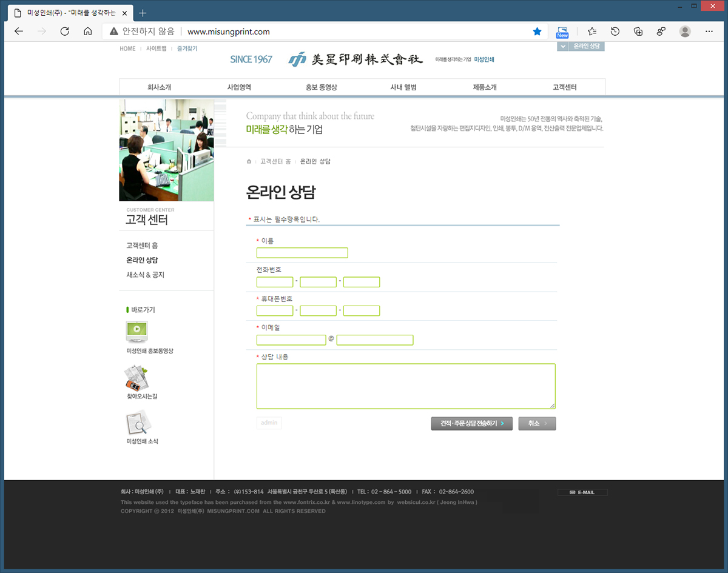Image resolution: width=728 pixels, height=573 pixels.
Task: Open the 회사소개 navigation menu
Action: point(160,87)
